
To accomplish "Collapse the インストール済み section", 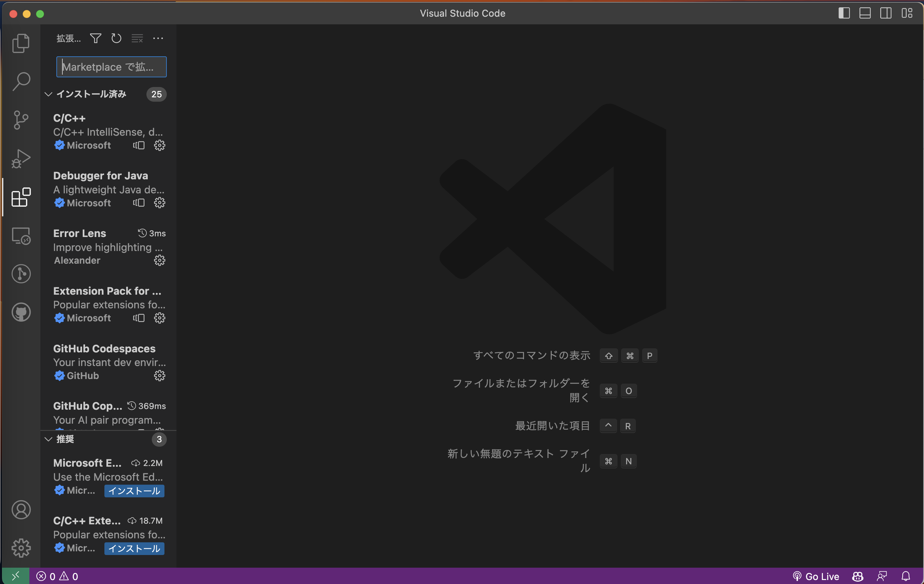I will tap(49, 94).
